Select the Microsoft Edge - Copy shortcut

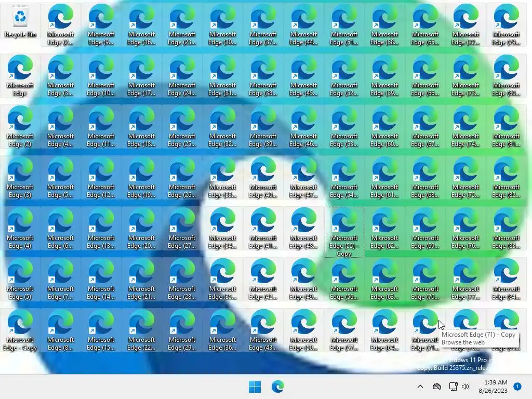(x=20, y=330)
